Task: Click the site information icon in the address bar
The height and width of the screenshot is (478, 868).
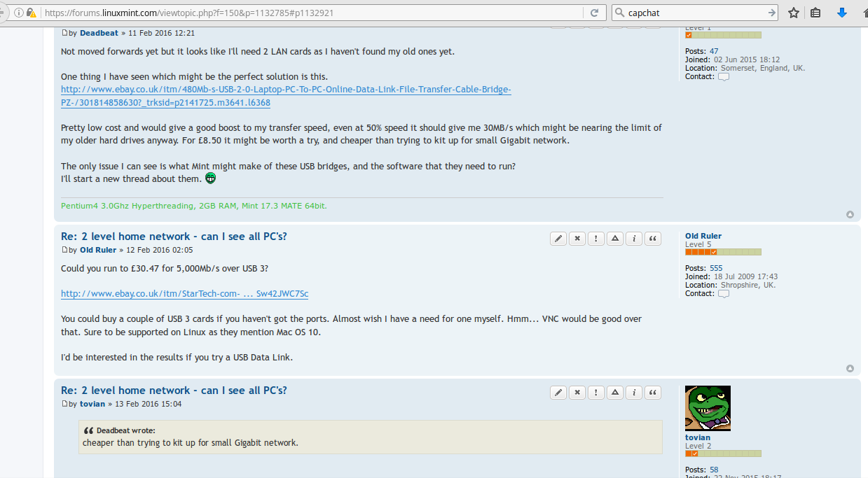Action: tap(18, 13)
